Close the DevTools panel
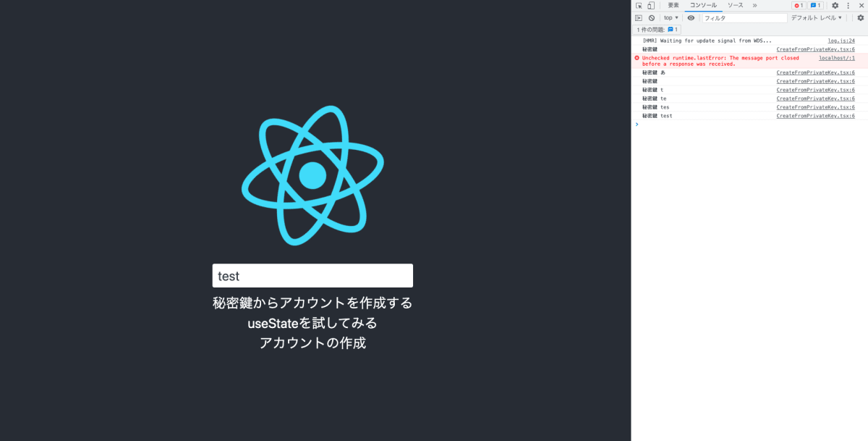 (x=861, y=5)
